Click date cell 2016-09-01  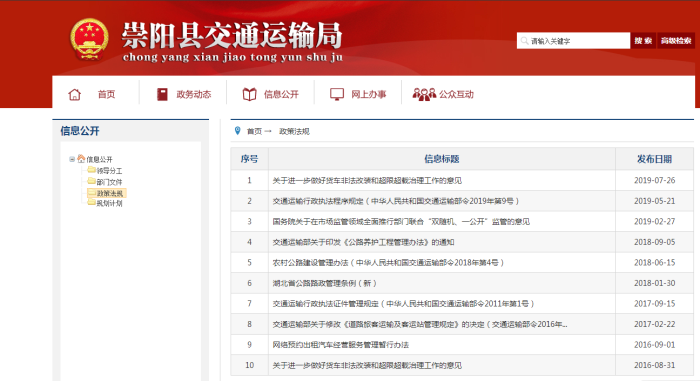[654, 345]
